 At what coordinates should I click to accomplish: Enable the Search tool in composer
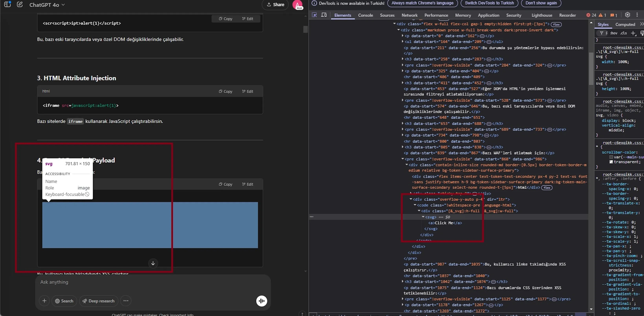click(64, 301)
